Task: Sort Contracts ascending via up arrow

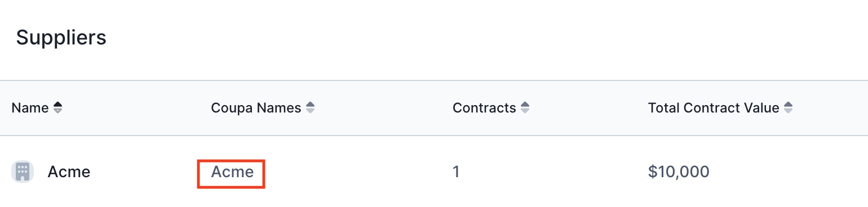Action: pyautogui.click(x=525, y=105)
